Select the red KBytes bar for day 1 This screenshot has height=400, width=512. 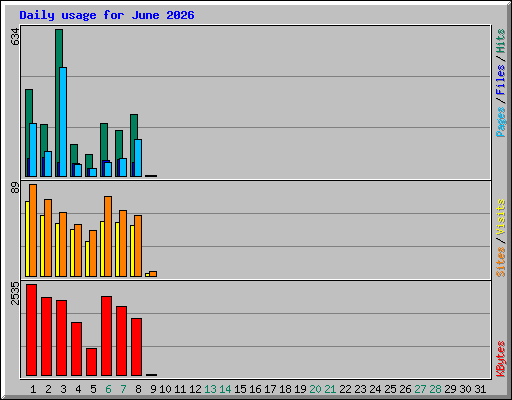pos(31,330)
